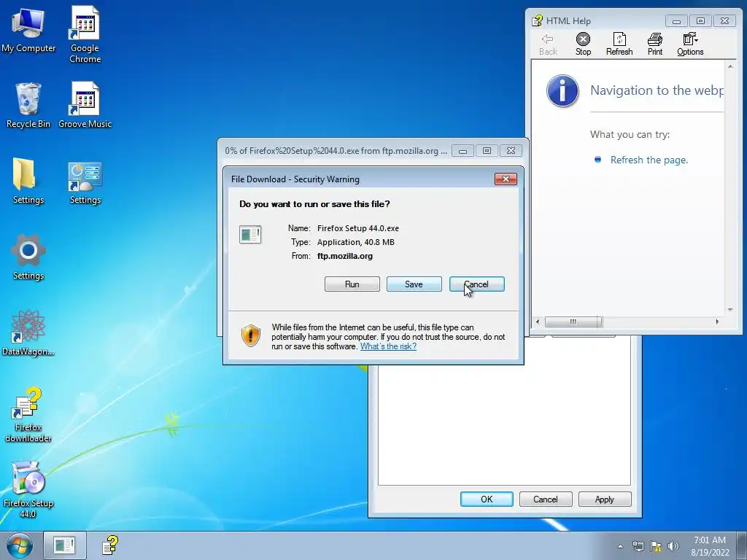Viewport: 747px width, 560px height.
Task: Click HTML Help scroll right arrow
Action: tap(718, 322)
